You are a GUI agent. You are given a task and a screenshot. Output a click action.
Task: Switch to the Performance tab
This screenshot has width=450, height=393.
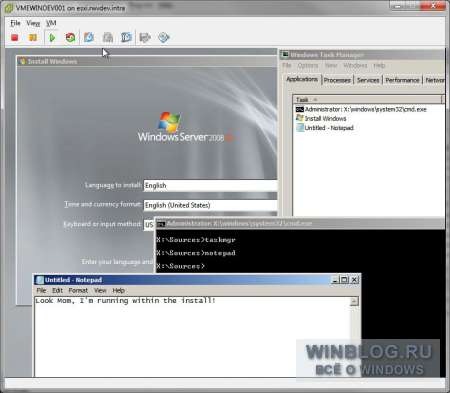[402, 80]
